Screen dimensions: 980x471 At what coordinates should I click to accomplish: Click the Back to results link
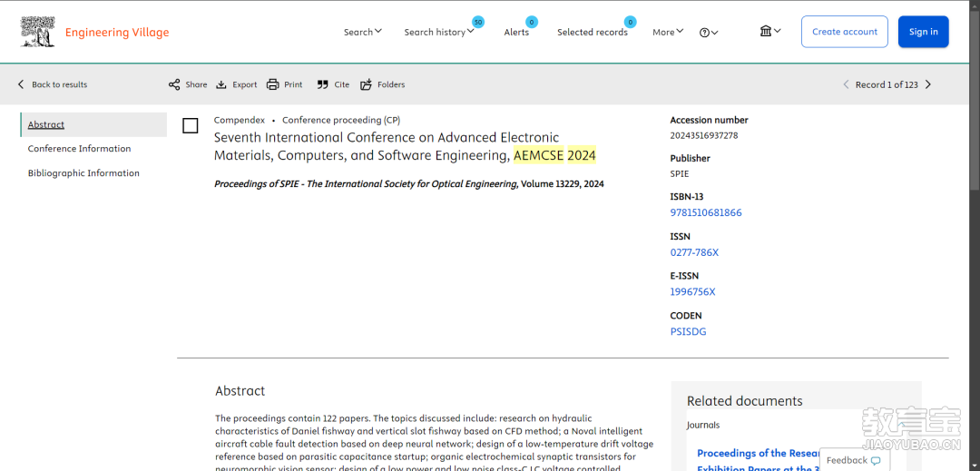(x=59, y=84)
